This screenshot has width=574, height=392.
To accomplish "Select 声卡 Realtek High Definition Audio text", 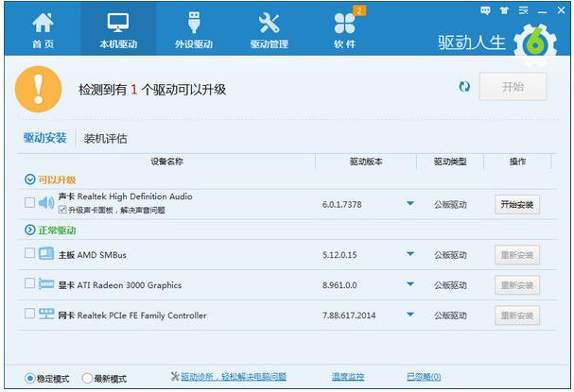I will tap(125, 196).
